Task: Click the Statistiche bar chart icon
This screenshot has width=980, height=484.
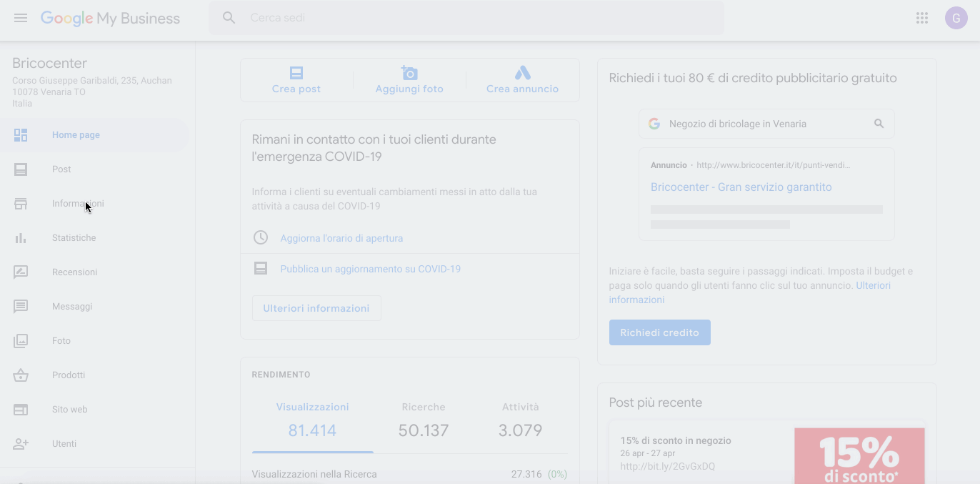Action: click(21, 238)
